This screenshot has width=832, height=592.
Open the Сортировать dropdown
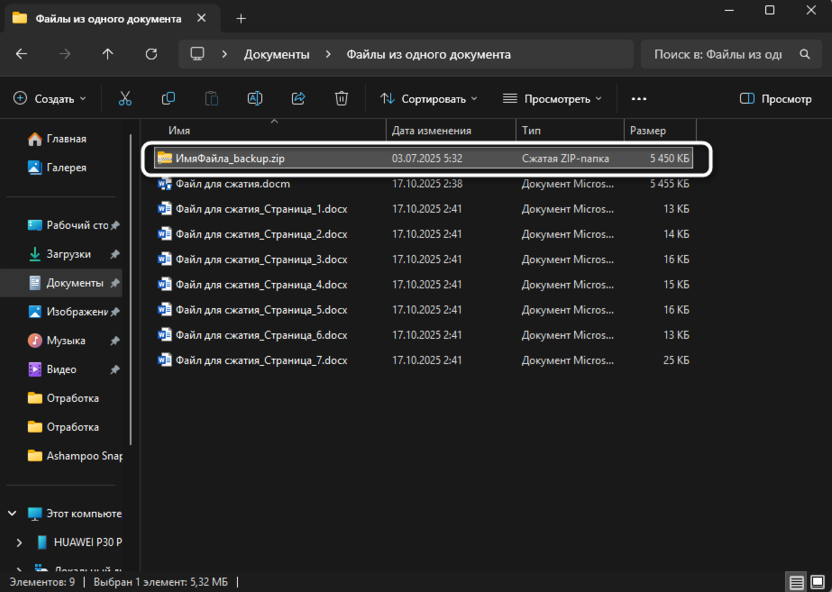[x=429, y=99]
